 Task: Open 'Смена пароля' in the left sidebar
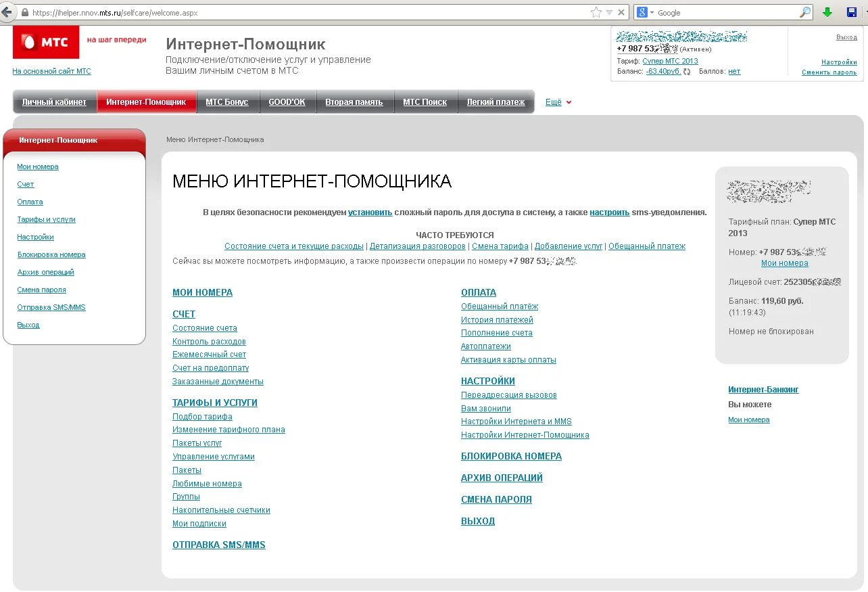(x=42, y=290)
